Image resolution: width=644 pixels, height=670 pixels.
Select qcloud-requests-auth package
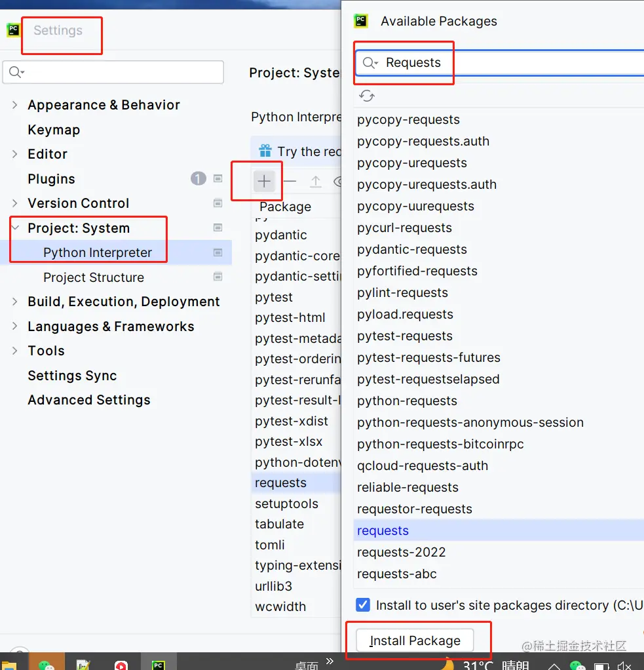point(423,465)
